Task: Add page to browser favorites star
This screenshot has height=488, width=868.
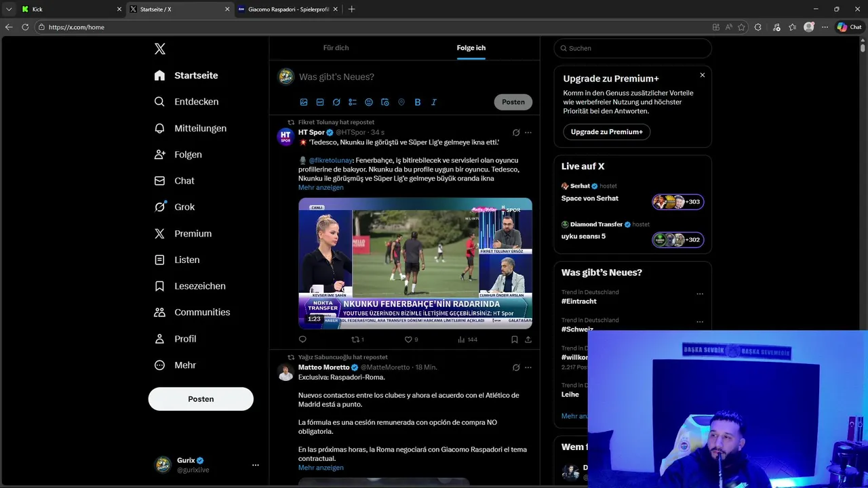Action: pos(741,27)
